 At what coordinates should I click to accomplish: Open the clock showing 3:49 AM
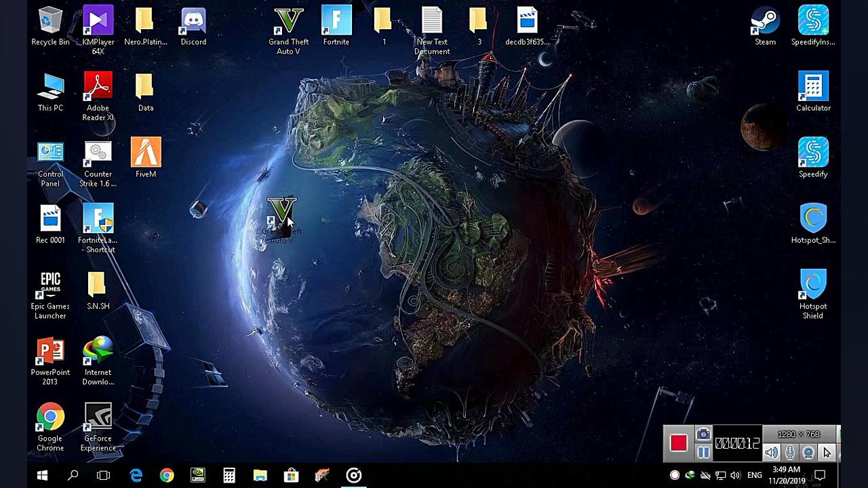[x=787, y=475]
